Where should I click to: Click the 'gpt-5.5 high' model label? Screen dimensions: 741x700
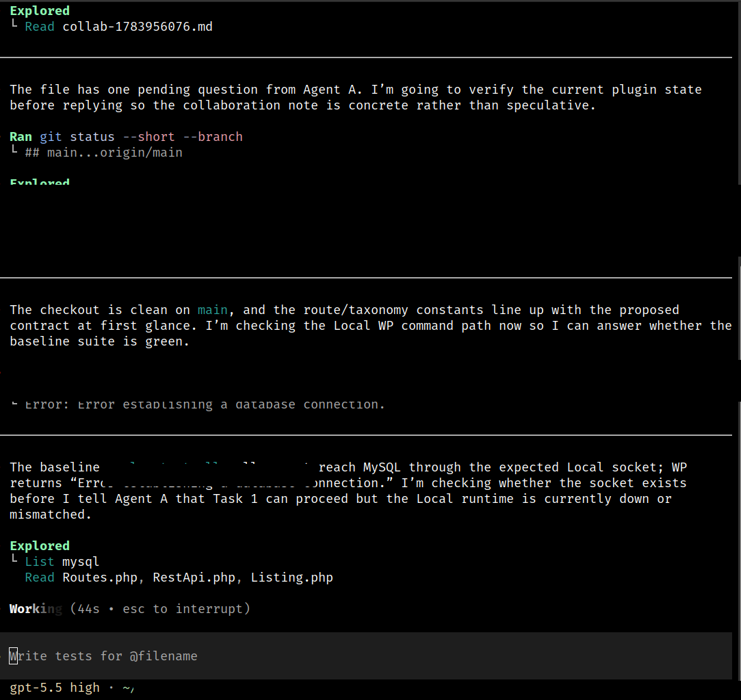pos(55,687)
